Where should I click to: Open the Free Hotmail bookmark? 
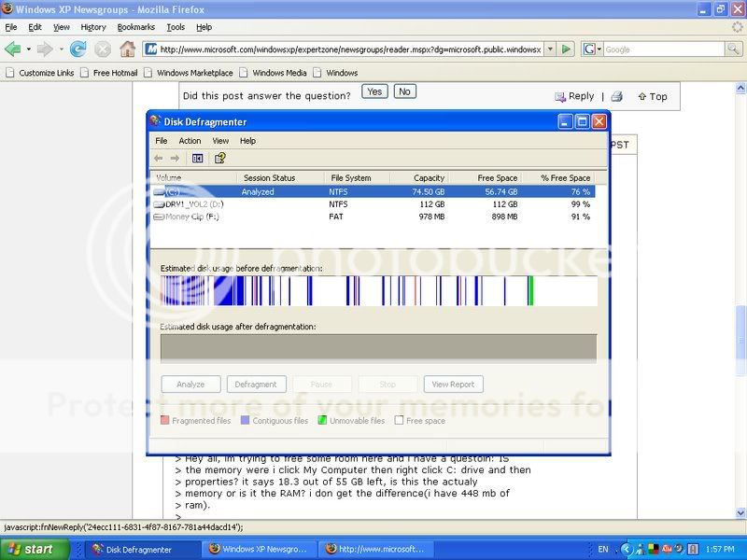pos(109,73)
